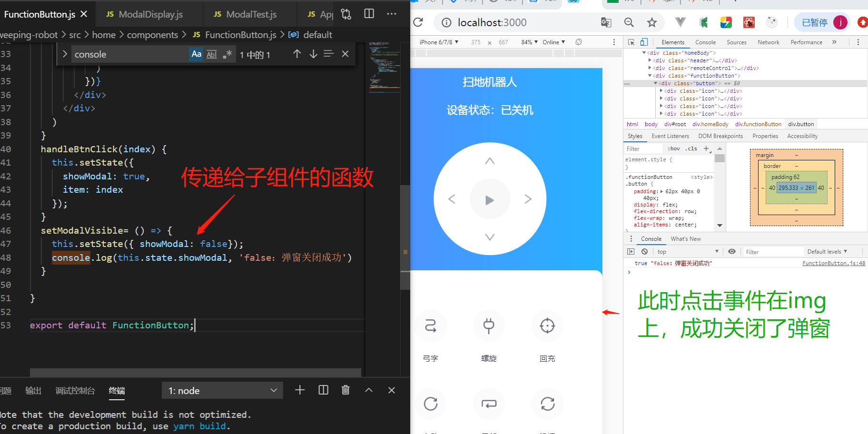The width and height of the screenshot is (868, 434).
Task: Expand replace field in find widget
Action: [65, 54]
